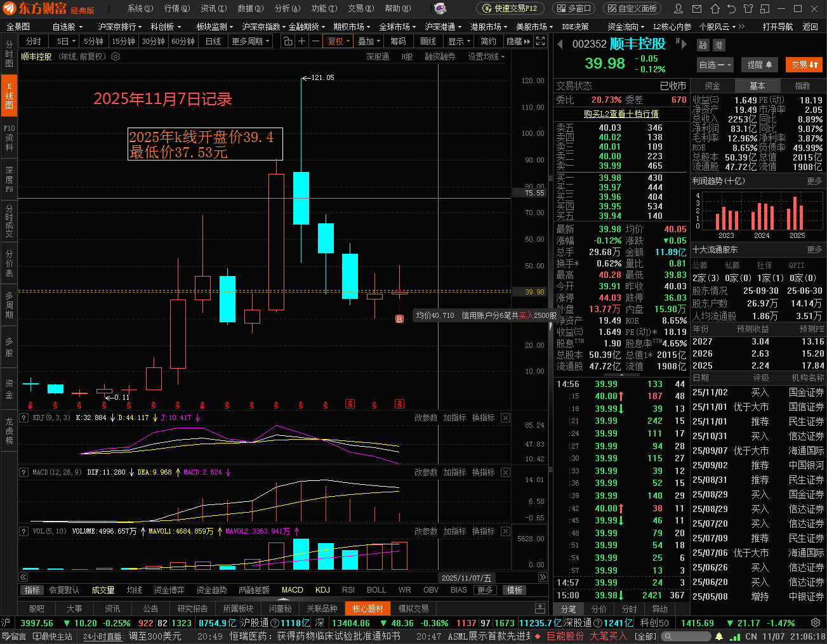Open the 行情 menu
The image size is (827, 644).
point(176,8)
